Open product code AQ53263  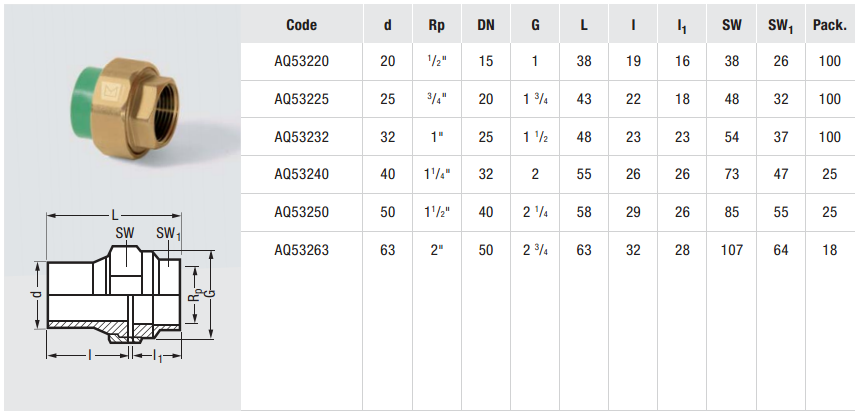tap(301, 250)
